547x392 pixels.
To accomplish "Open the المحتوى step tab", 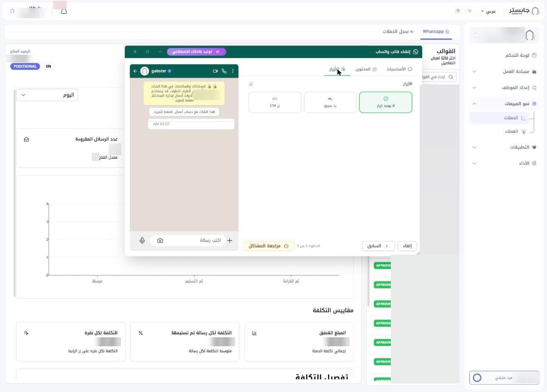I will 366,69.
